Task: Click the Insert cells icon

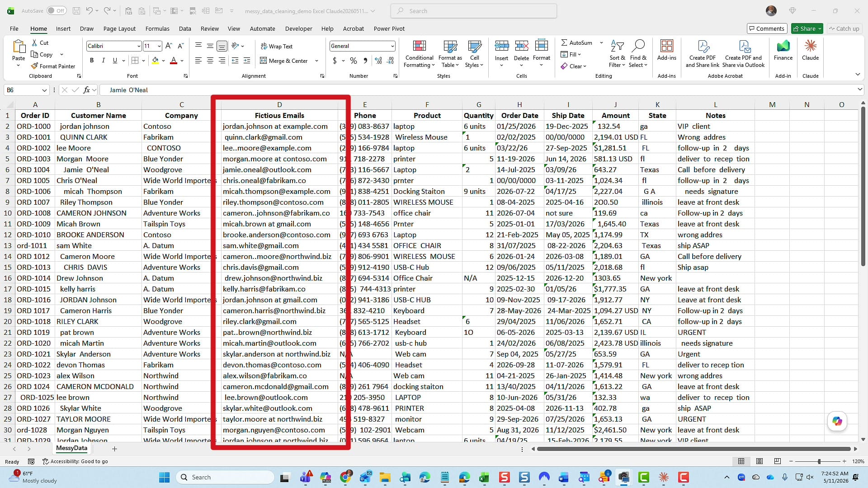Action: click(501, 46)
